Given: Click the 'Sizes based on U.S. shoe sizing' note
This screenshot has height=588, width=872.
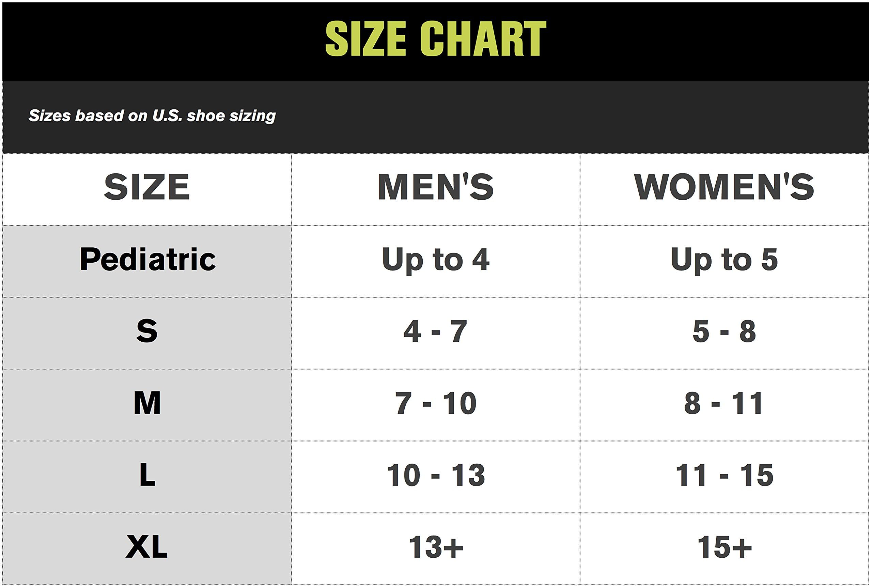Looking at the screenshot, I should pyautogui.click(x=152, y=115).
